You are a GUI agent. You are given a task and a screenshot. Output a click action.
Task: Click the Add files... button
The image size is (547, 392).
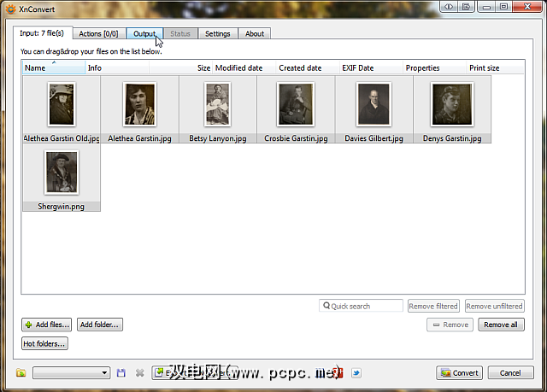click(47, 325)
